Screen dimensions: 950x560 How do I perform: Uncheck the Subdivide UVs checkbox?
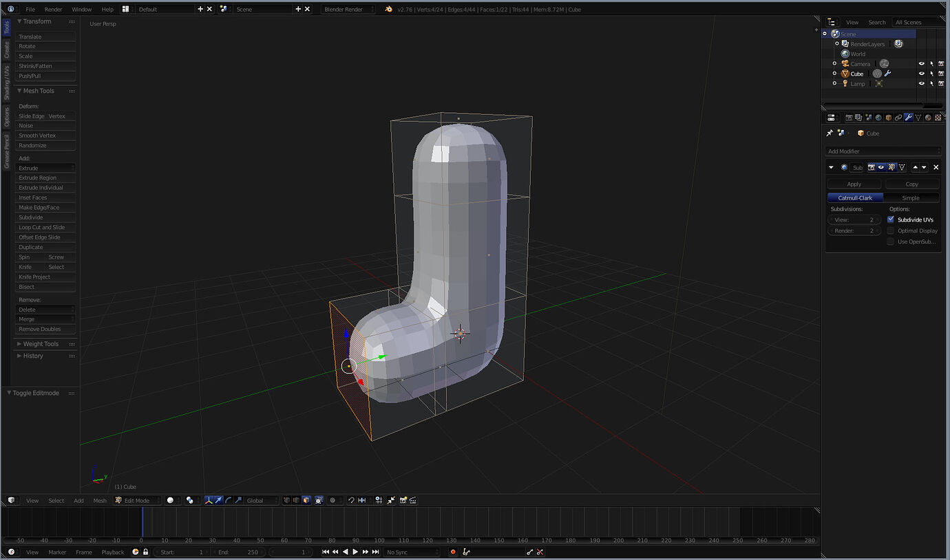point(891,219)
